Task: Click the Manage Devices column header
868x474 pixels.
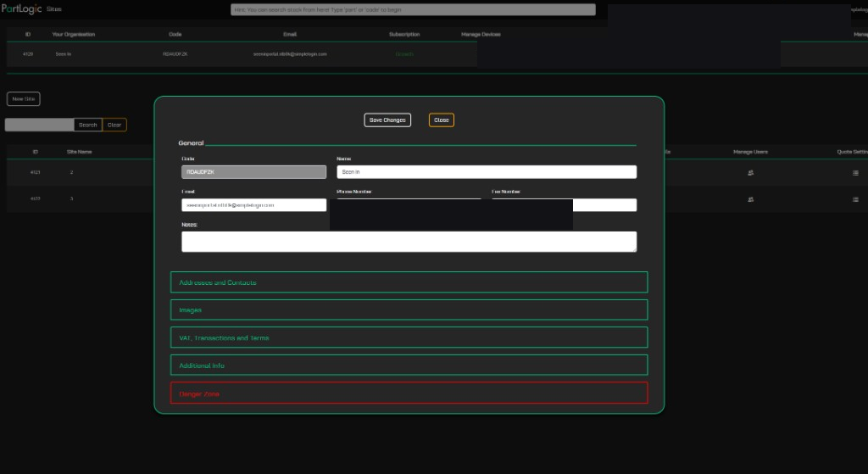Action: (481, 34)
